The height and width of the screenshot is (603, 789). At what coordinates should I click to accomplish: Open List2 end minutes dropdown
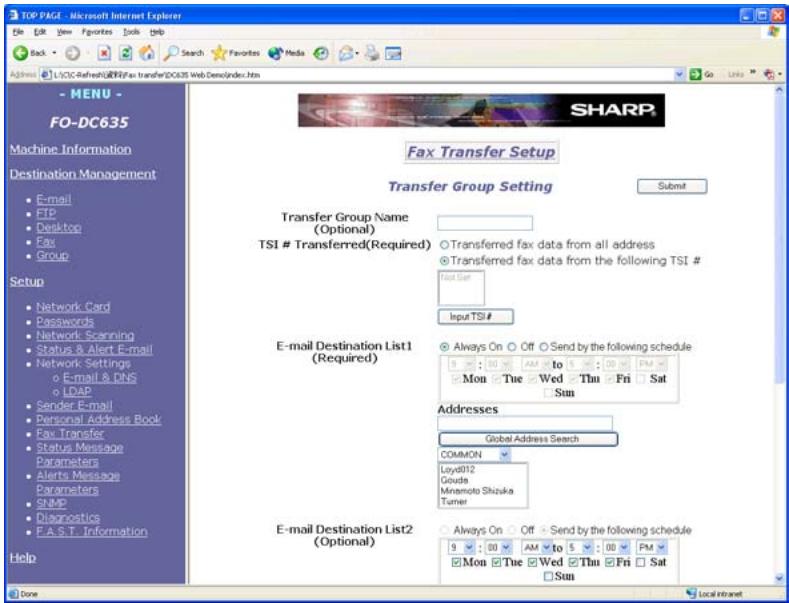click(617, 547)
